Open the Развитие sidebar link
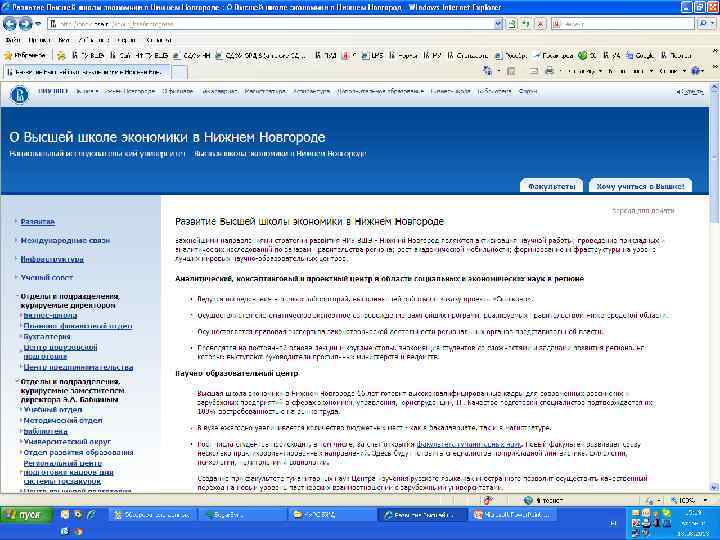This screenshot has height=540, width=720. [38, 222]
